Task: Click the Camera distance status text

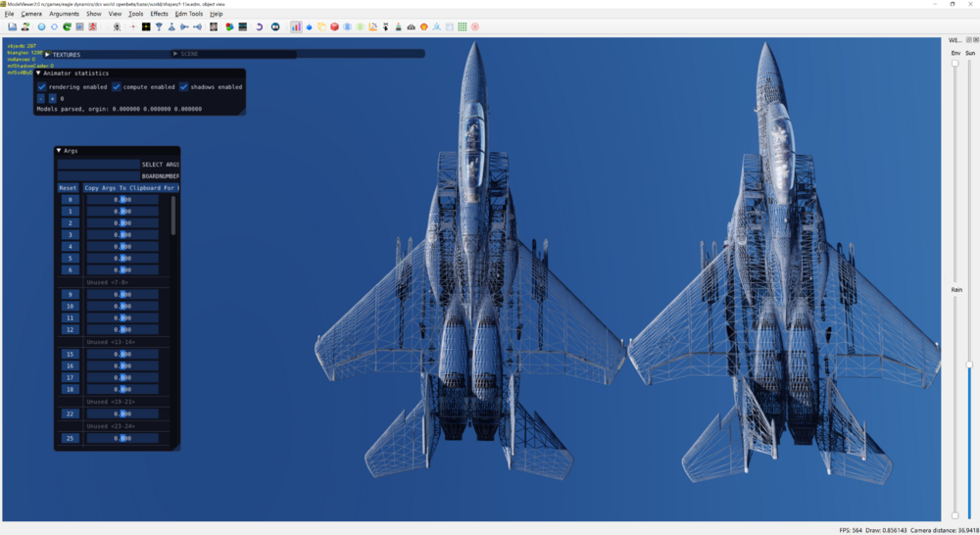Action: point(945,531)
